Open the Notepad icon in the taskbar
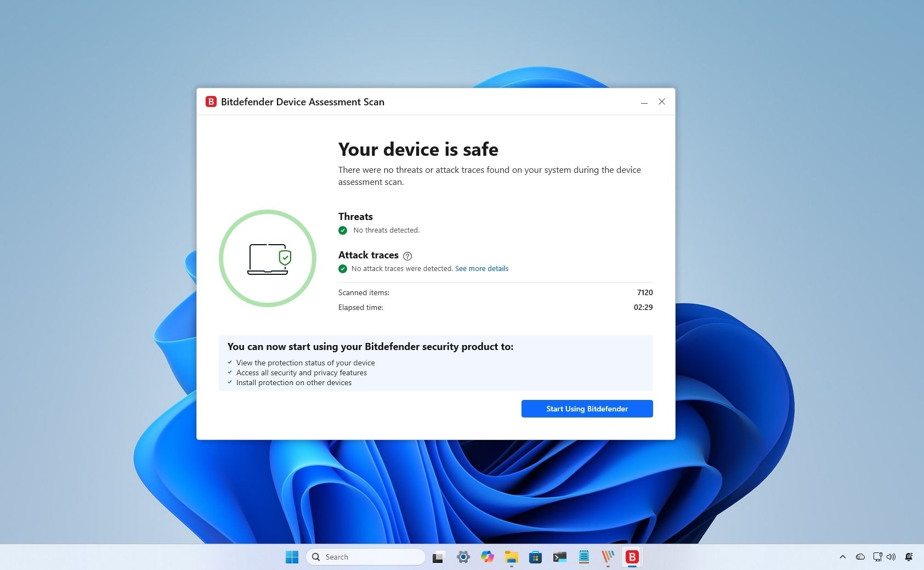The width and height of the screenshot is (924, 570). 584,557
